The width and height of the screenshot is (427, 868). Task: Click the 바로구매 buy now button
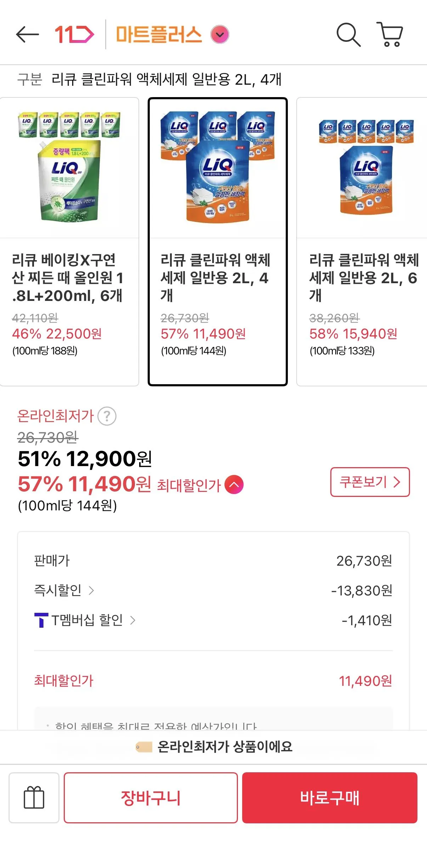coord(330,798)
